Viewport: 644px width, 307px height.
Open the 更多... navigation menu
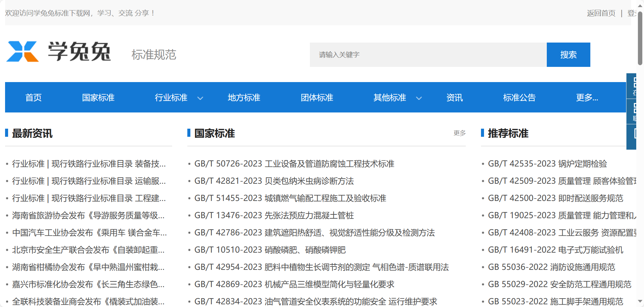(x=587, y=98)
